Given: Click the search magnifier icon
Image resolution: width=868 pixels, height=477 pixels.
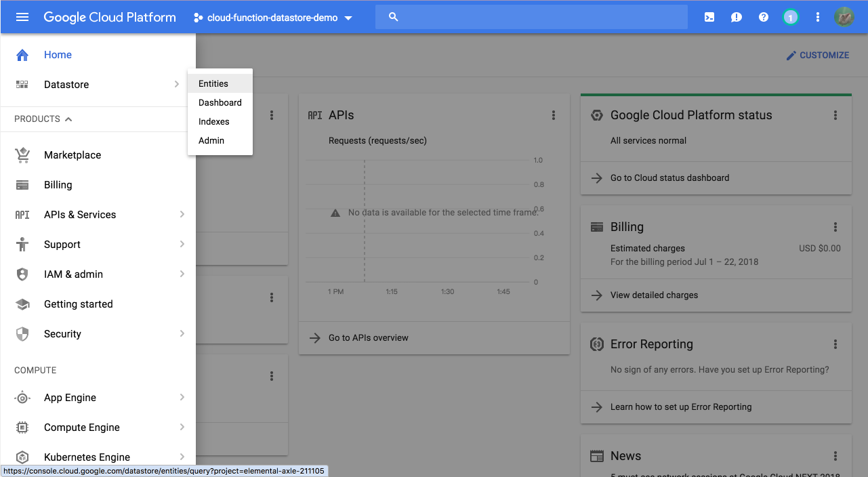Looking at the screenshot, I should tap(394, 18).
